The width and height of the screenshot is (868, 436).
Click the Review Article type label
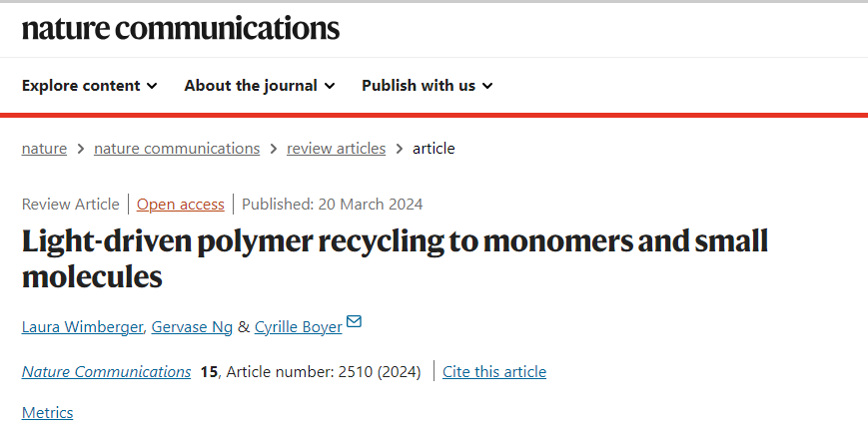pyautogui.click(x=70, y=205)
